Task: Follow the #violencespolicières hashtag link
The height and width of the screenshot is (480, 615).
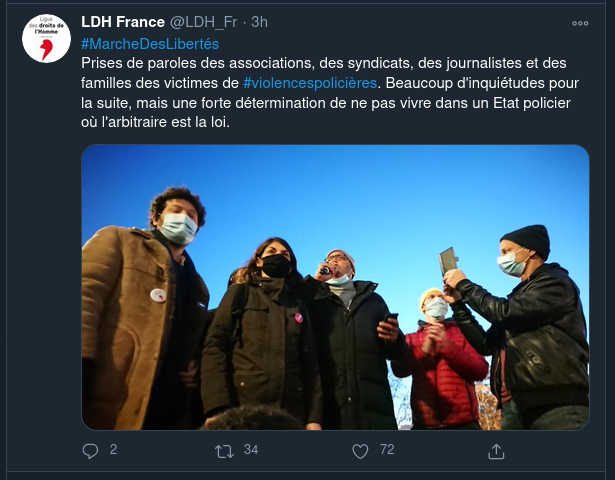Action: click(310, 83)
